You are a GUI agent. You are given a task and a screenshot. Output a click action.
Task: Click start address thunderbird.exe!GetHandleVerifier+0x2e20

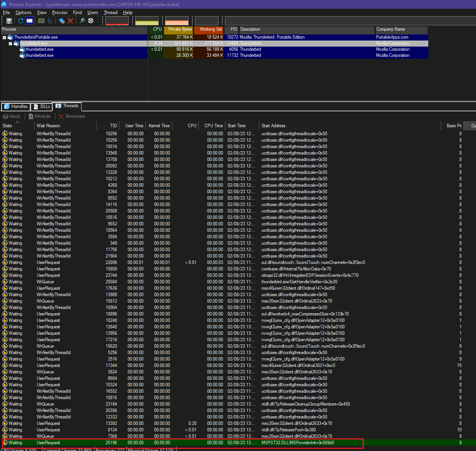click(299, 282)
